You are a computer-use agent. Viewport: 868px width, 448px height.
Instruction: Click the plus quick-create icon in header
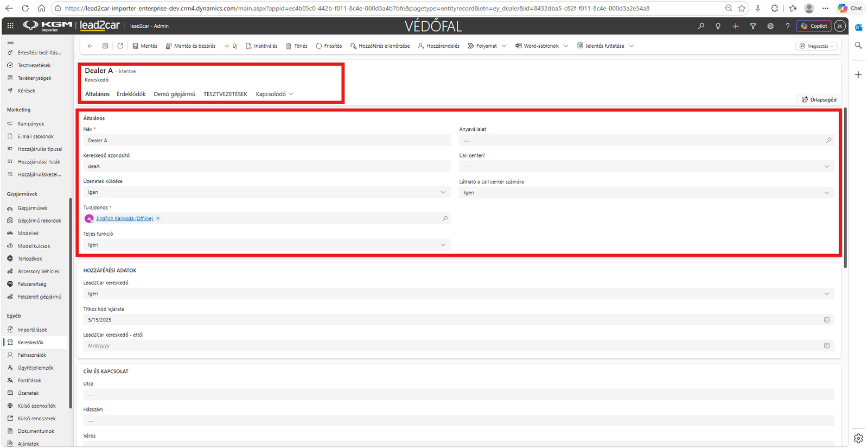point(736,26)
